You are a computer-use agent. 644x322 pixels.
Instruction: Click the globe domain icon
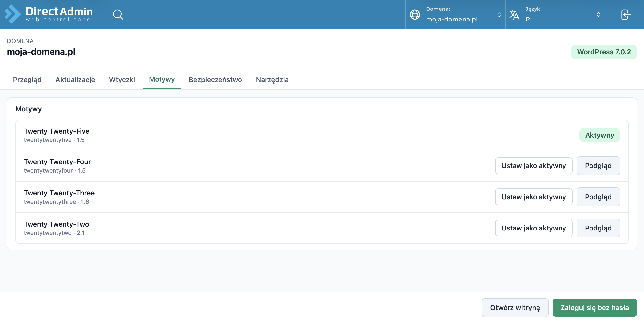pyautogui.click(x=415, y=15)
